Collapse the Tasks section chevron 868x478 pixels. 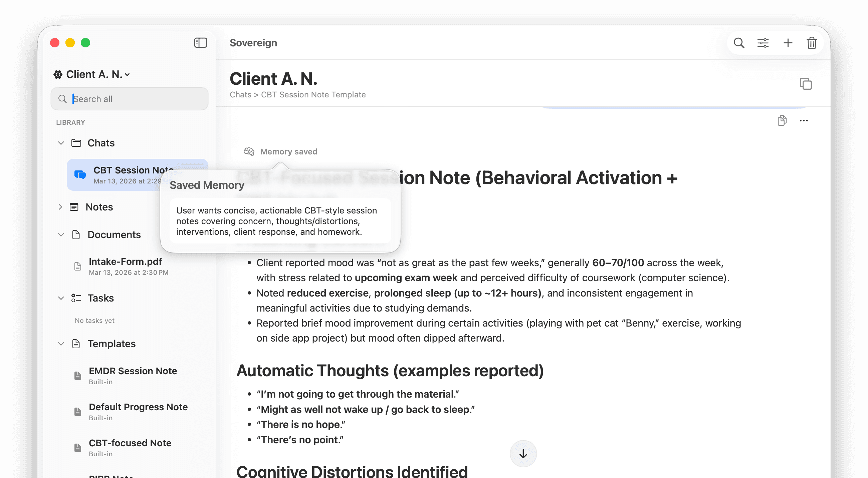61,298
